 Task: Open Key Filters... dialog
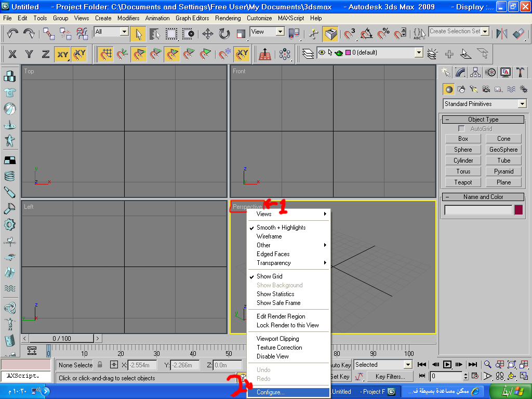click(390, 377)
